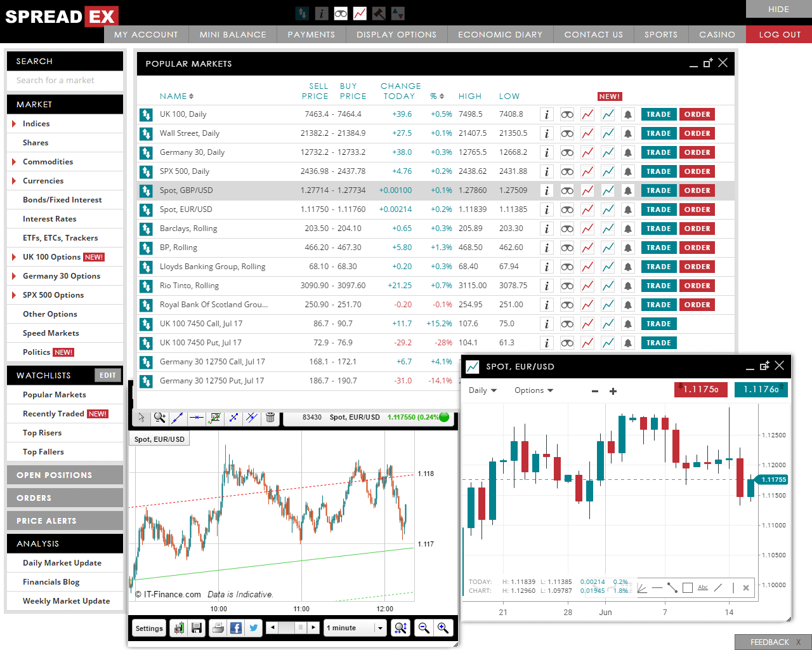Click the EDIT button for Watchlists
The width and height of the screenshot is (812, 650).
[x=107, y=375]
